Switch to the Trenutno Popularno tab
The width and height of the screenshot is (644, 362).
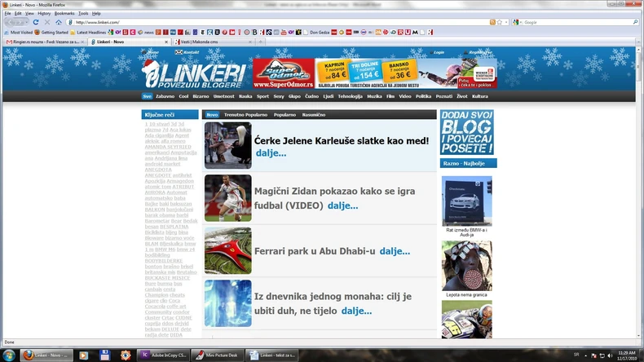(x=245, y=115)
